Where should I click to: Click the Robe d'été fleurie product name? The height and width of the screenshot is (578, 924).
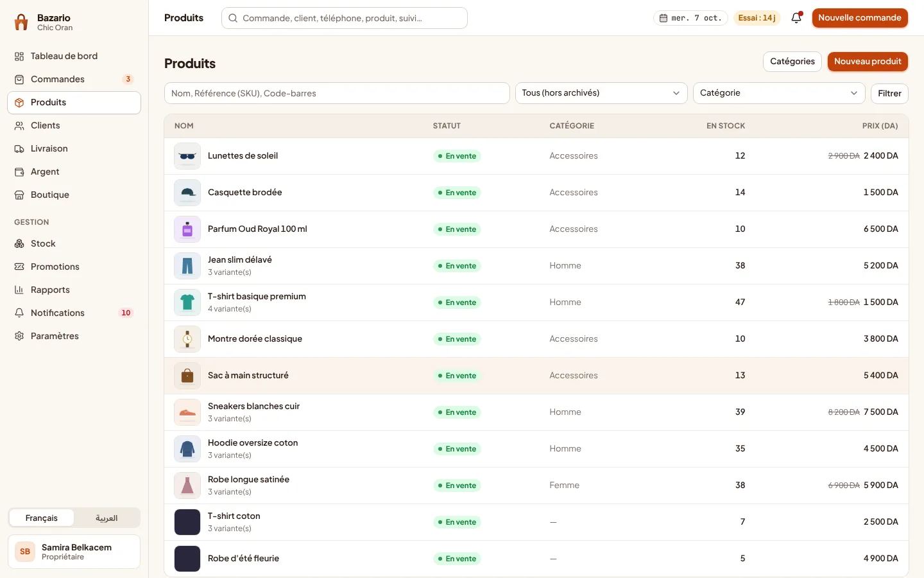point(244,559)
